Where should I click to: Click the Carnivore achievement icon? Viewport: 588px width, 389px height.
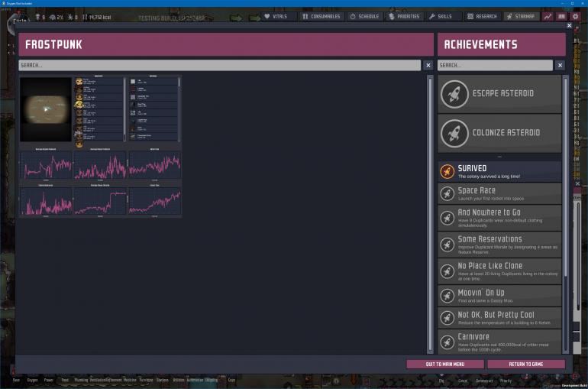click(447, 341)
